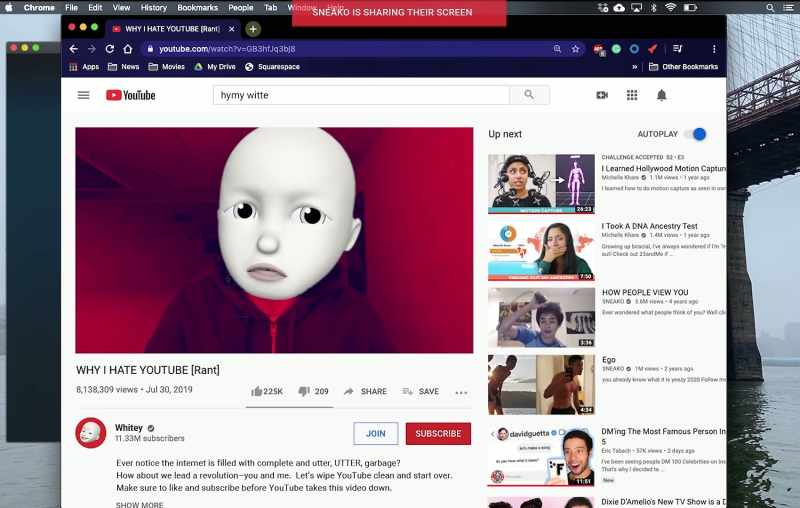This screenshot has height=508, width=800.
Task: Click the Chrome forward arrow
Action: tap(92, 49)
